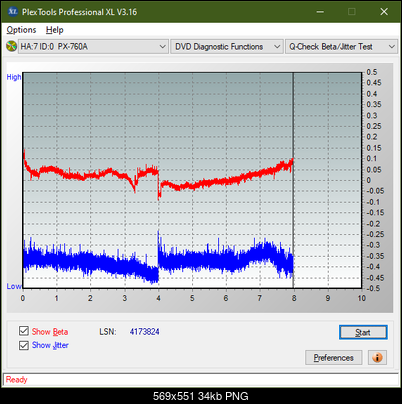This screenshot has width=402, height=404.
Task: Expand the Q-Check Beta/Jitter Test dropdown
Action: click(341, 47)
